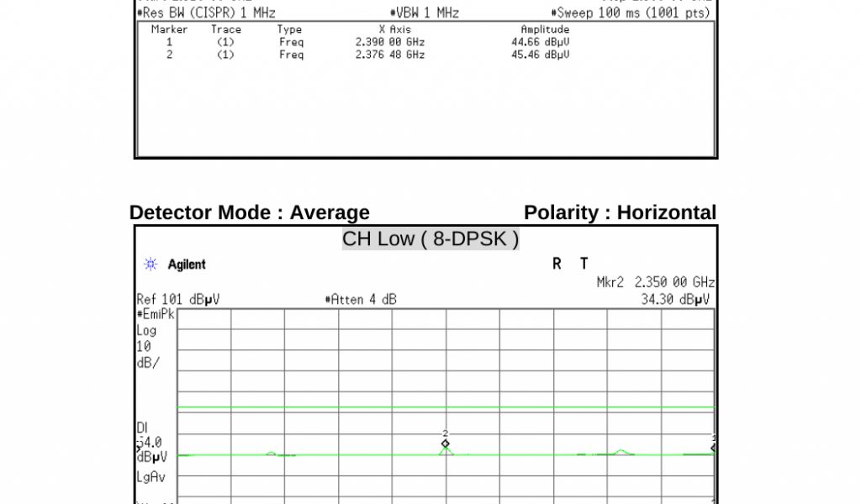861x504 pixels.
Task: Click the #Atten 4 dB attenuation label
Action: (360, 300)
